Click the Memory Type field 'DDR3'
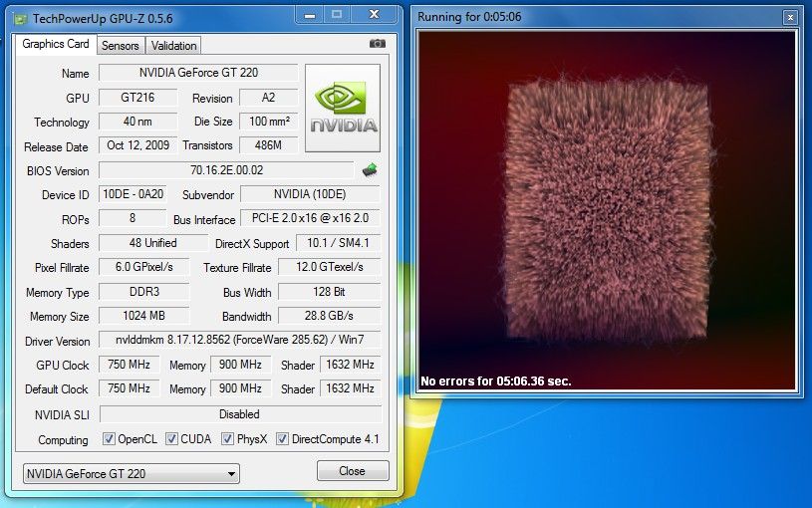Viewport: 812px width, 508px height. point(143,292)
